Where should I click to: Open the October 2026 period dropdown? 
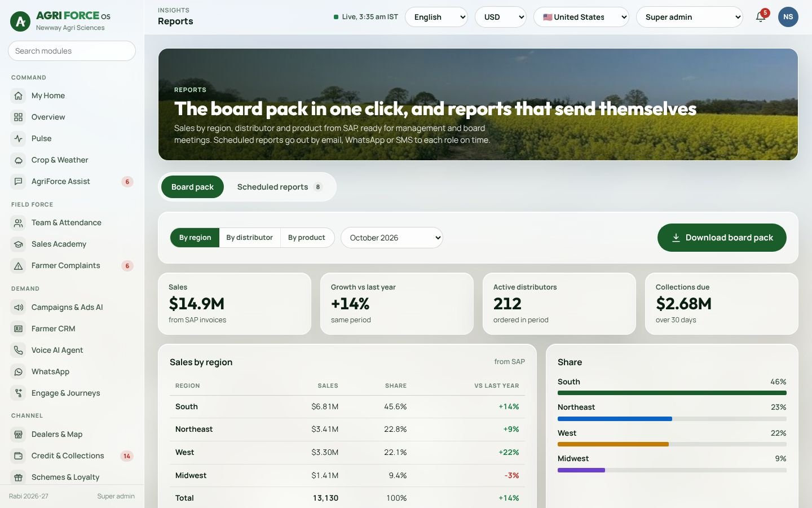click(x=392, y=238)
